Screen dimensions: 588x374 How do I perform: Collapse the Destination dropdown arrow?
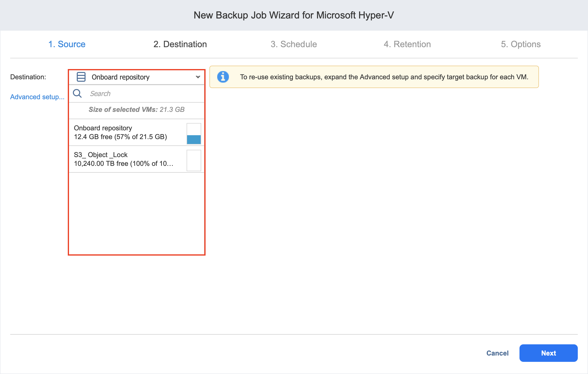pyautogui.click(x=198, y=77)
